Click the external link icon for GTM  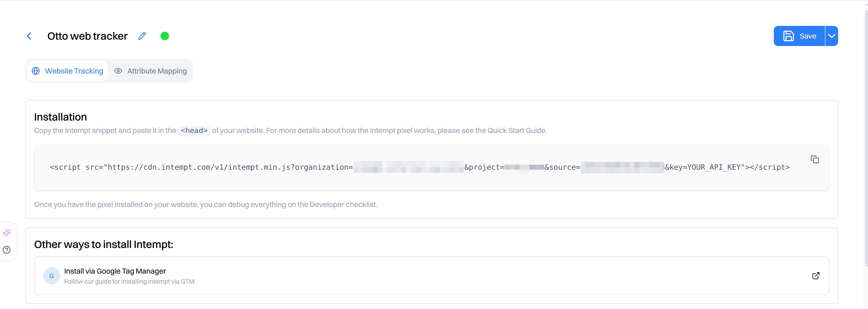[816, 276]
